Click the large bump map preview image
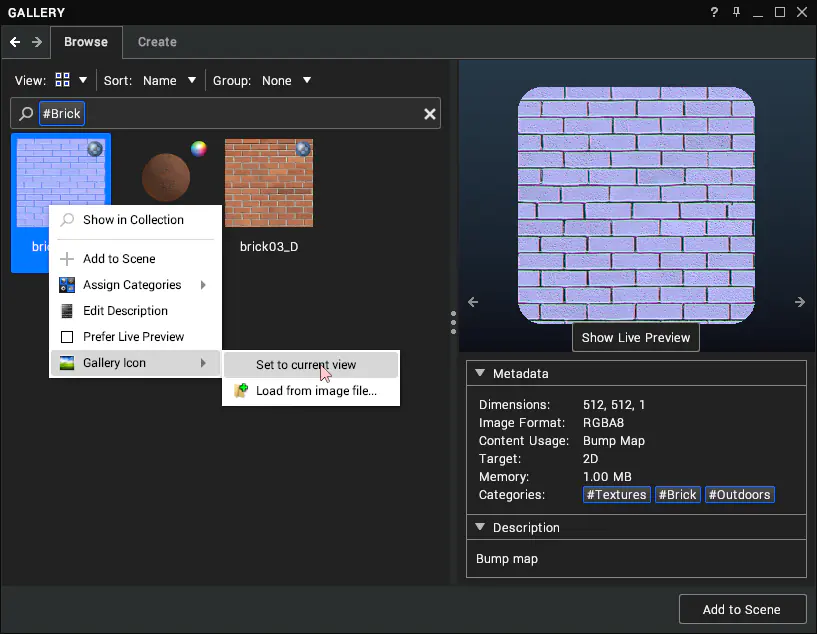817x634 pixels. (636, 205)
